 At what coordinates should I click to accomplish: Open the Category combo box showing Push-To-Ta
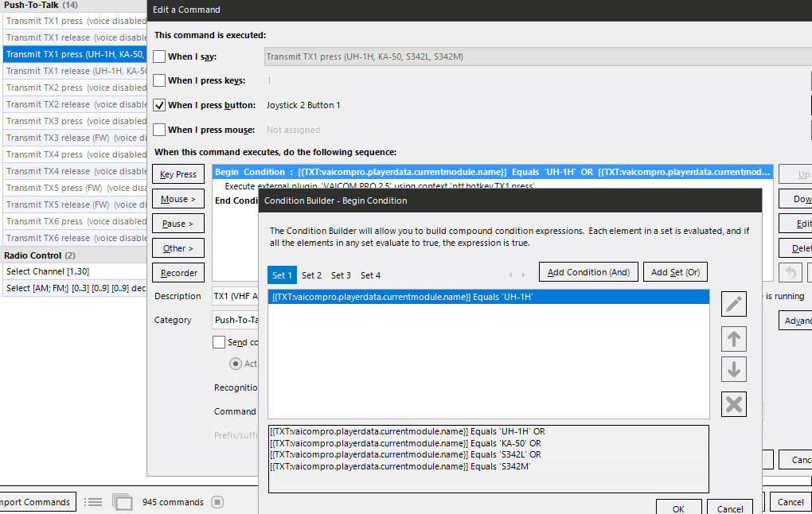point(235,320)
